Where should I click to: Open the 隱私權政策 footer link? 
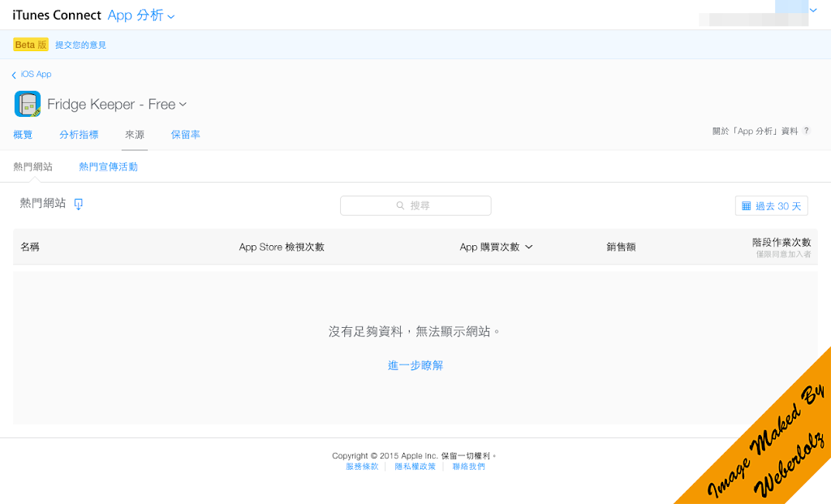coord(415,467)
